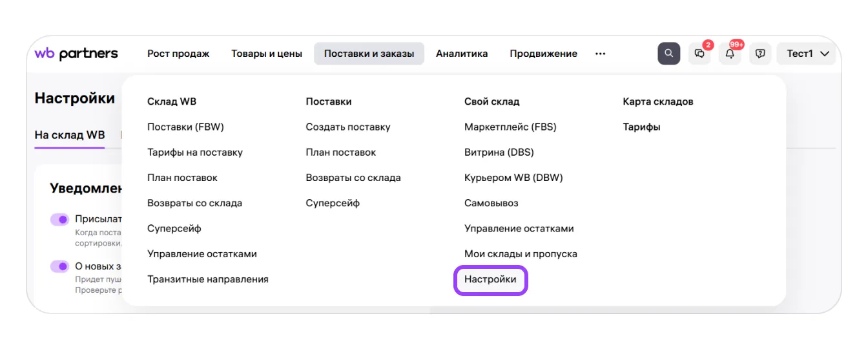
Task: Open Создать поставку link
Action: (347, 127)
